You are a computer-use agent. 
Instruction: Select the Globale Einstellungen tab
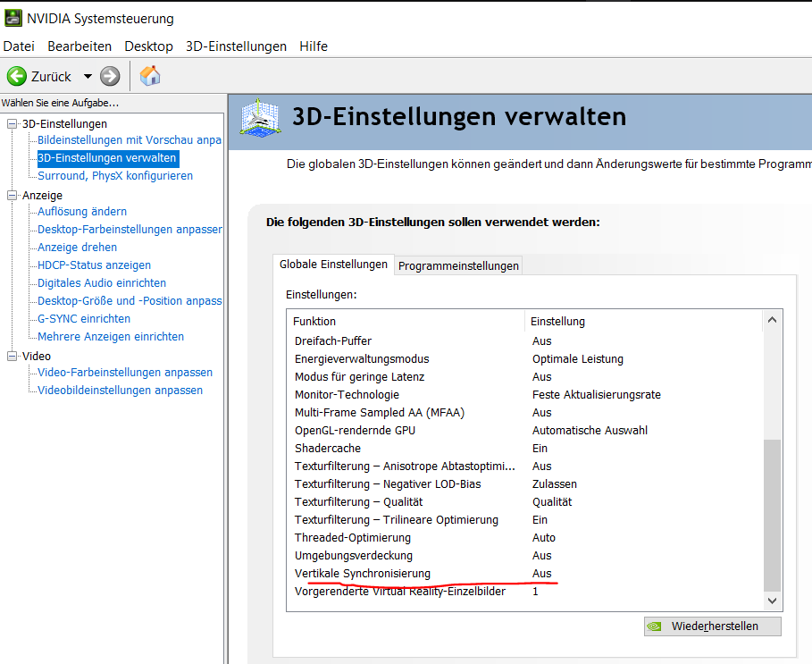333,265
